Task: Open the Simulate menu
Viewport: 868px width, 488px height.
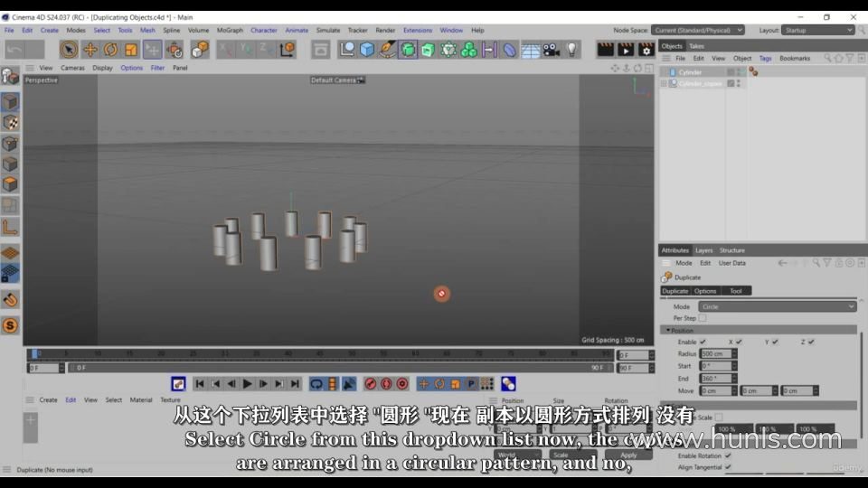Action: (x=328, y=31)
